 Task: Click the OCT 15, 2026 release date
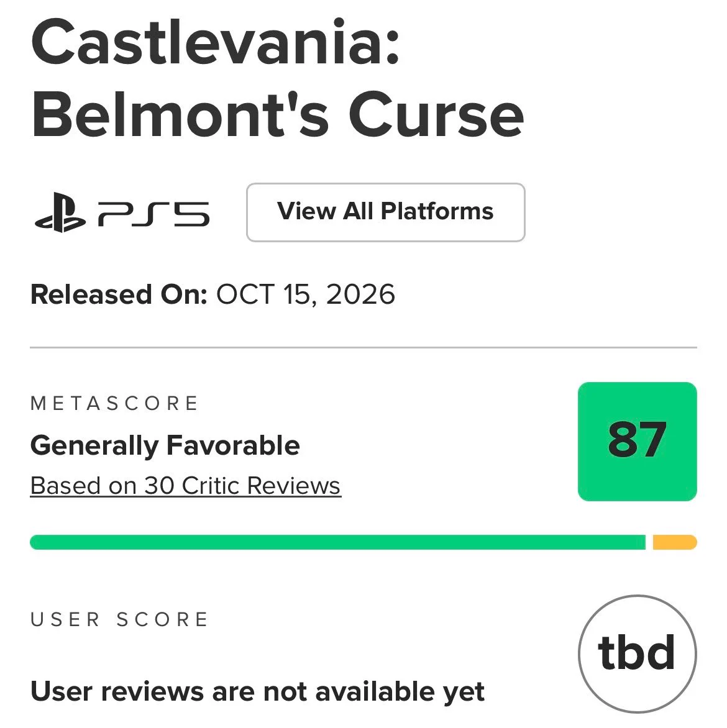(306, 294)
